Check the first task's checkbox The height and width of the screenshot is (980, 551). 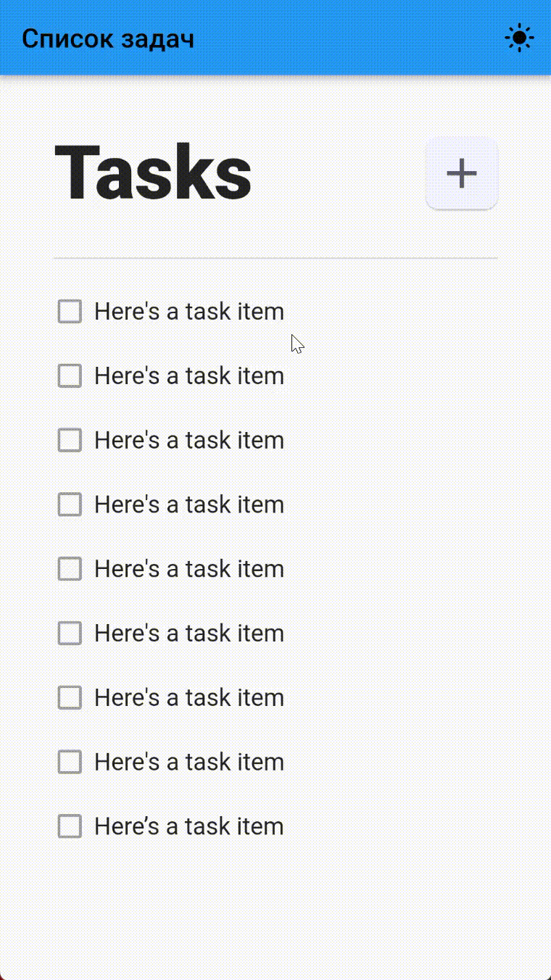(69, 311)
